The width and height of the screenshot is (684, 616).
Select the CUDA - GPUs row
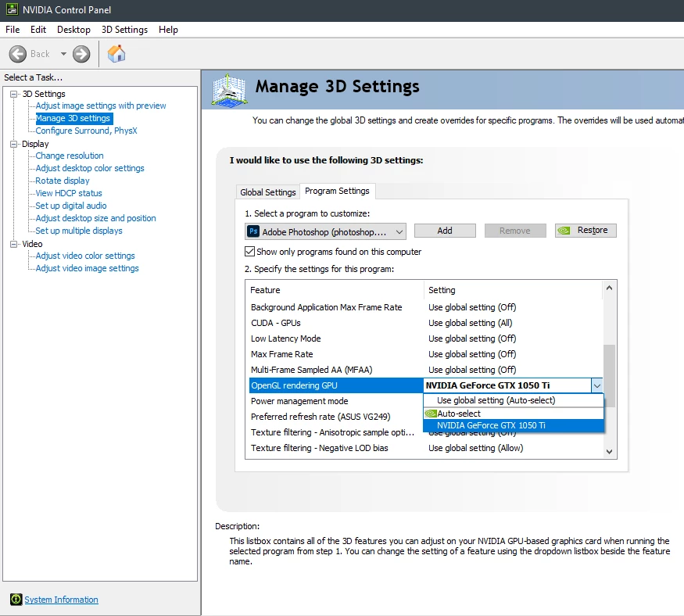(426, 323)
